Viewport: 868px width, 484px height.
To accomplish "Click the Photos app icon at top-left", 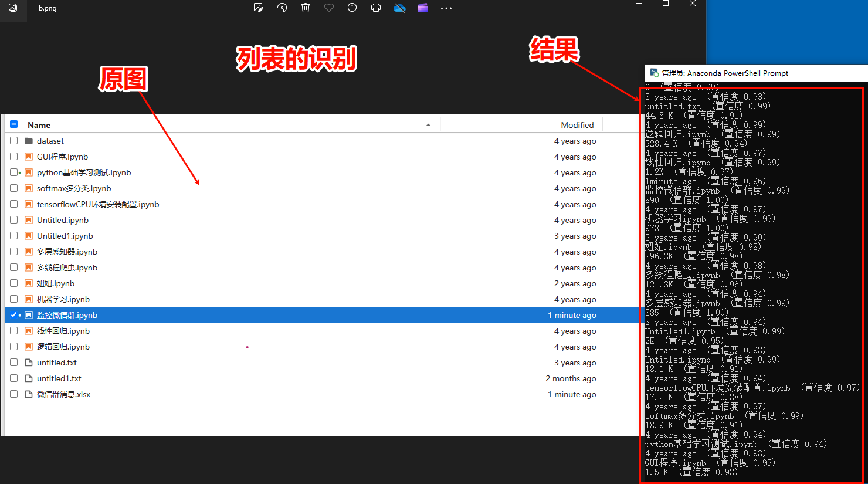I will coord(13,8).
